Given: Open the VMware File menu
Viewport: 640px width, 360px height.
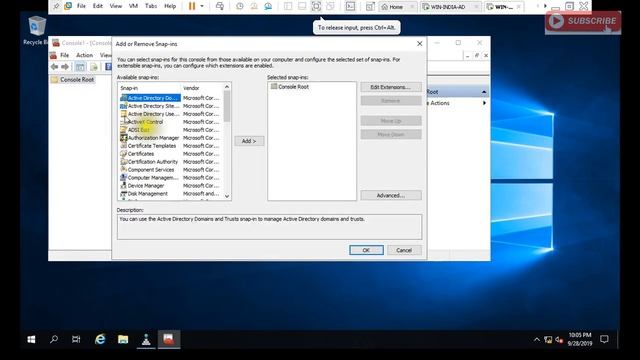Looking at the screenshot, I should point(81,6).
